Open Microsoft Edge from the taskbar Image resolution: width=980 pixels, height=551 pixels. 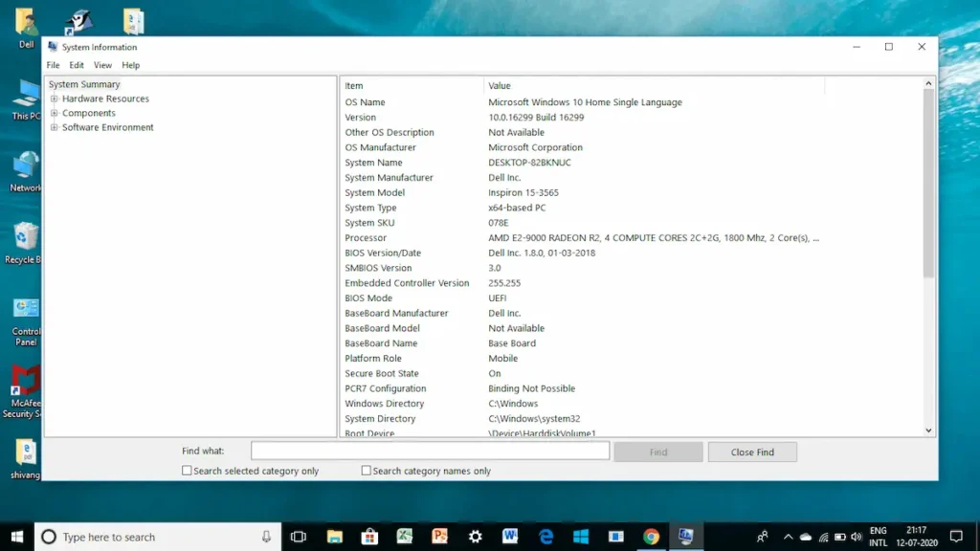pyautogui.click(x=546, y=537)
